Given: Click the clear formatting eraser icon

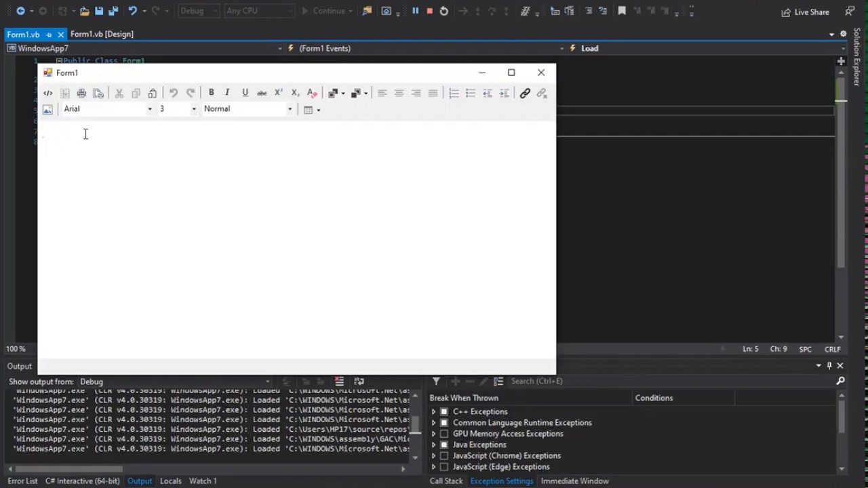Looking at the screenshot, I should click(311, 93).
